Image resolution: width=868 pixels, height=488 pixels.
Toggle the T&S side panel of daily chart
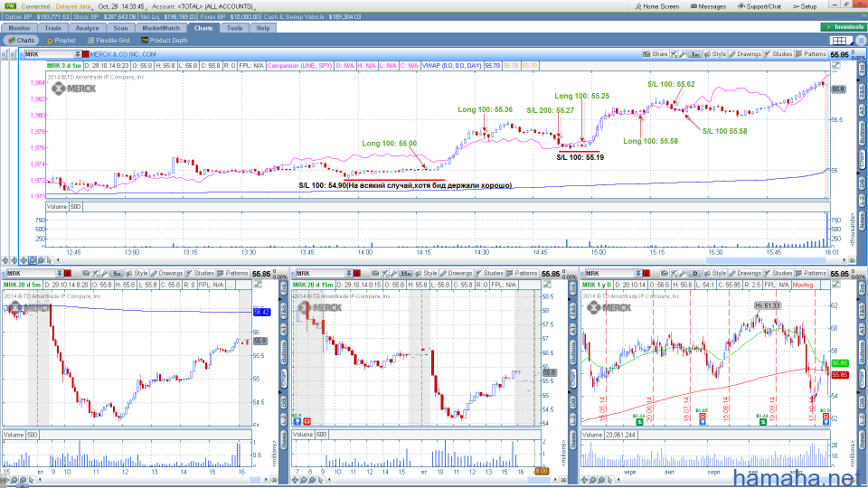(x=862, y=313)
